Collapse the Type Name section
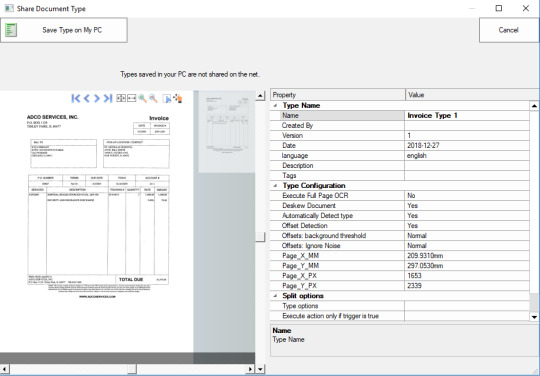This screenshot has height=376, width=540. click(x=275, y=105)
